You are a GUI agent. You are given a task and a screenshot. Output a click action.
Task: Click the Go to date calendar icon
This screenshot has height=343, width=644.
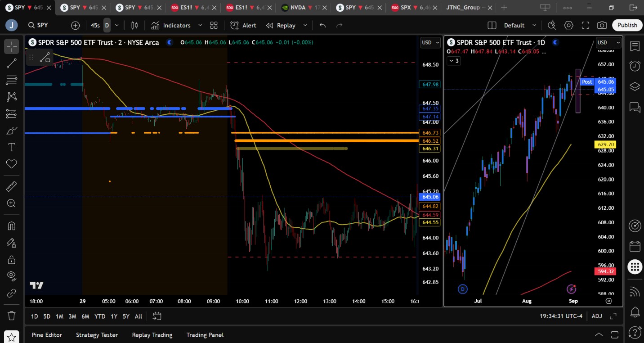click(x=157, y=316)
